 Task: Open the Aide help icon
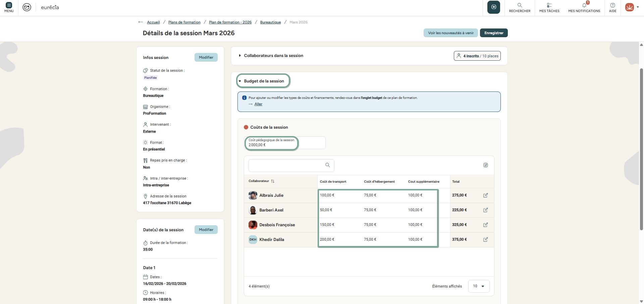click(612, 5)
